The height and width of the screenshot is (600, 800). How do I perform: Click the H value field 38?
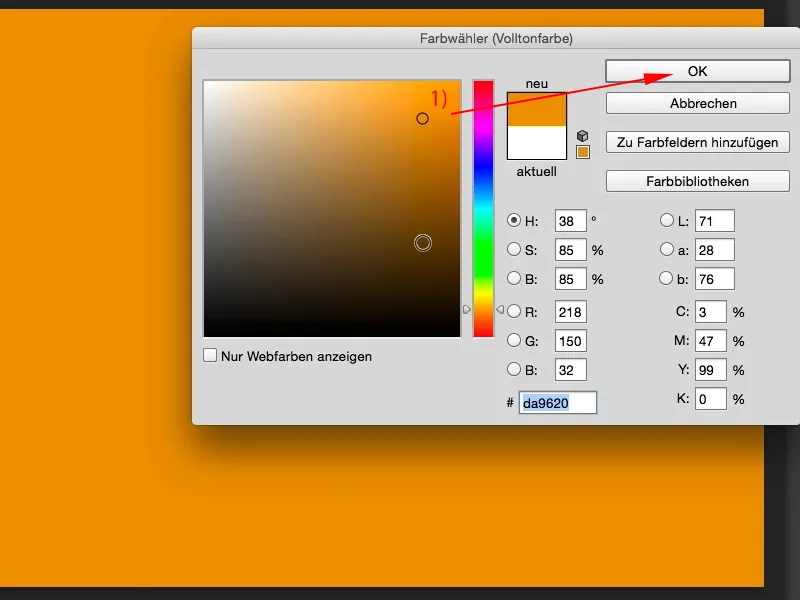tap(570, 221)
